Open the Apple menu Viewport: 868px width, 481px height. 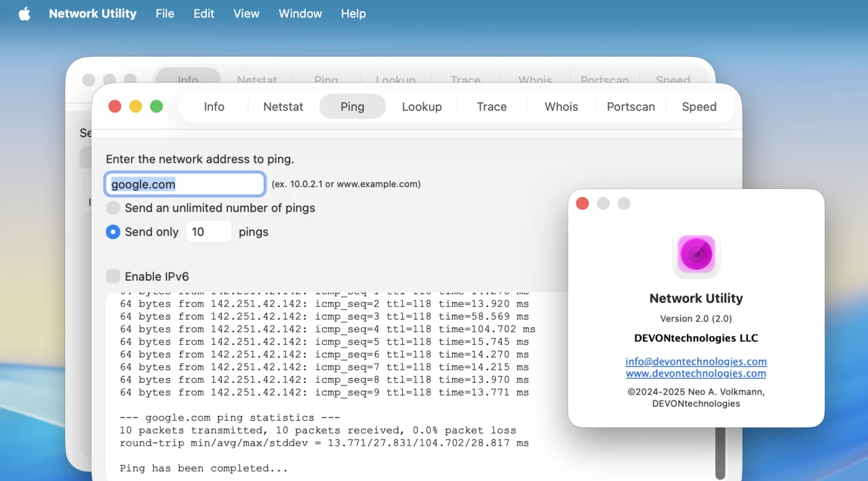pyautogui.click(x=24, y=13)
